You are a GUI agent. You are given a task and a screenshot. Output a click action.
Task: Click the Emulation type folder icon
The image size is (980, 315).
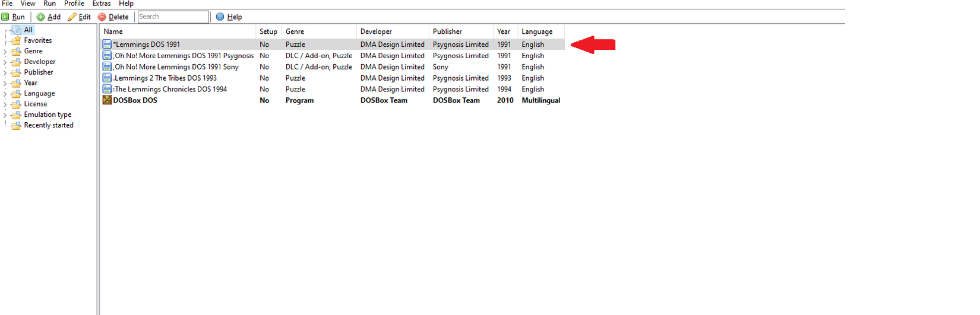[17, 115]
